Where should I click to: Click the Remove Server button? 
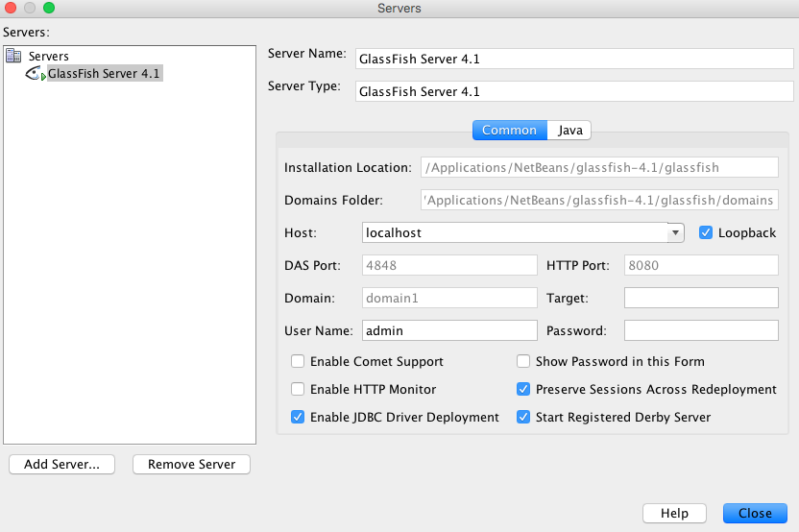click(x=192, y=464)
